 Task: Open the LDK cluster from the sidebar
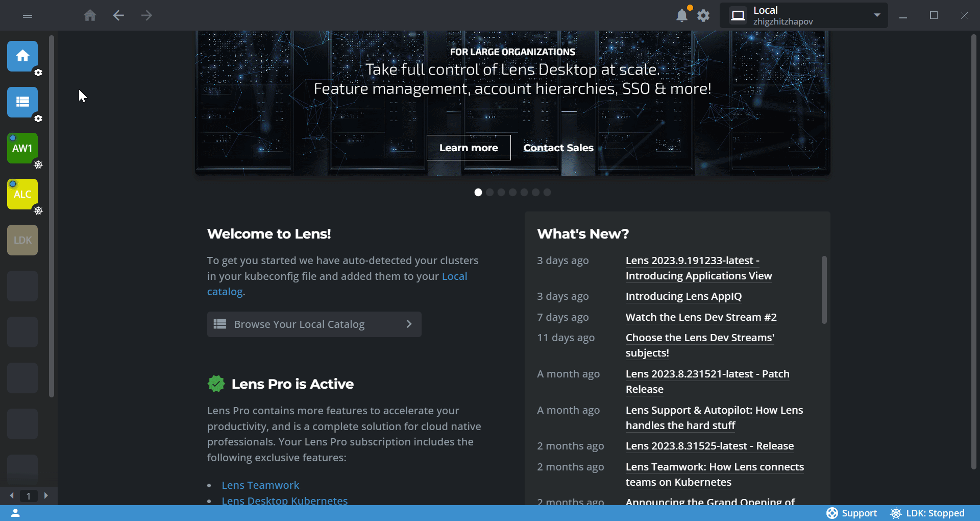(x=22, y=240)
